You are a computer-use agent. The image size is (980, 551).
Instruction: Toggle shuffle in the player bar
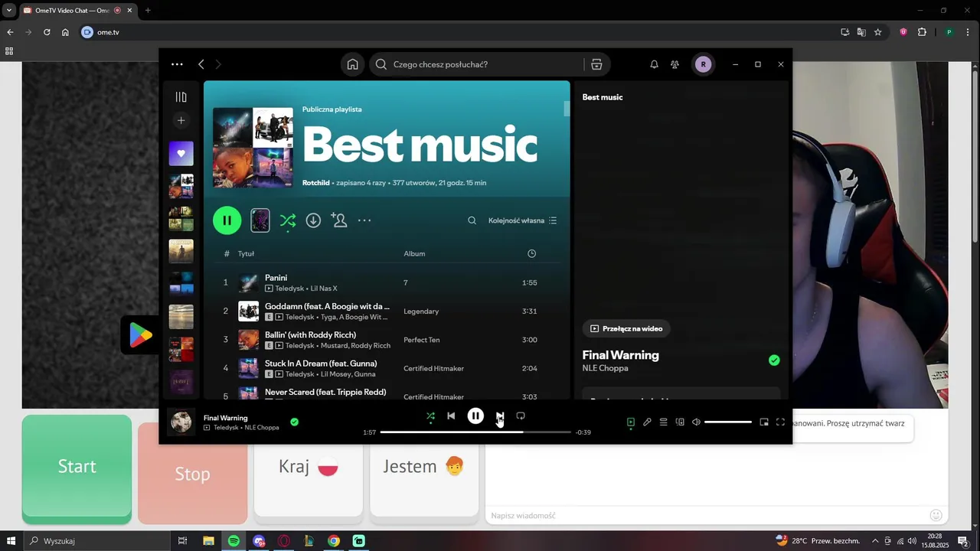[430, 416]
